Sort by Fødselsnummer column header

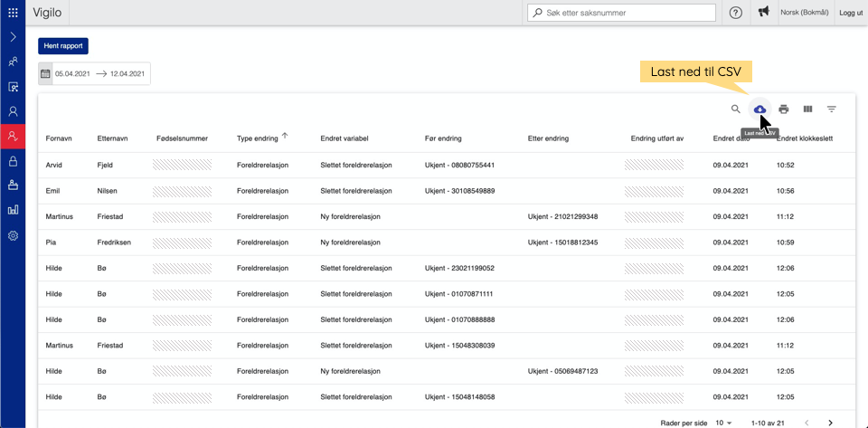coord(182,138)
